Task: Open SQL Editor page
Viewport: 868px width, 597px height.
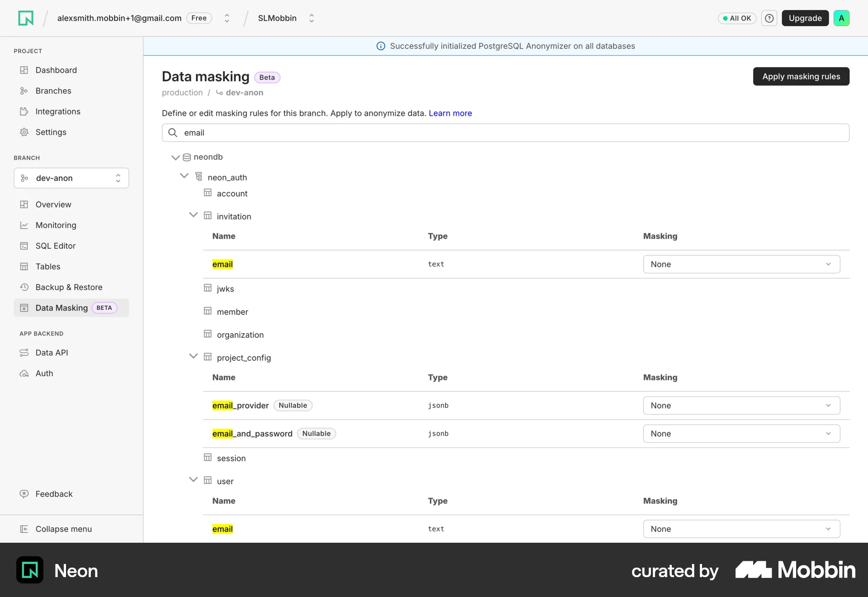Action: pos(71,246)
